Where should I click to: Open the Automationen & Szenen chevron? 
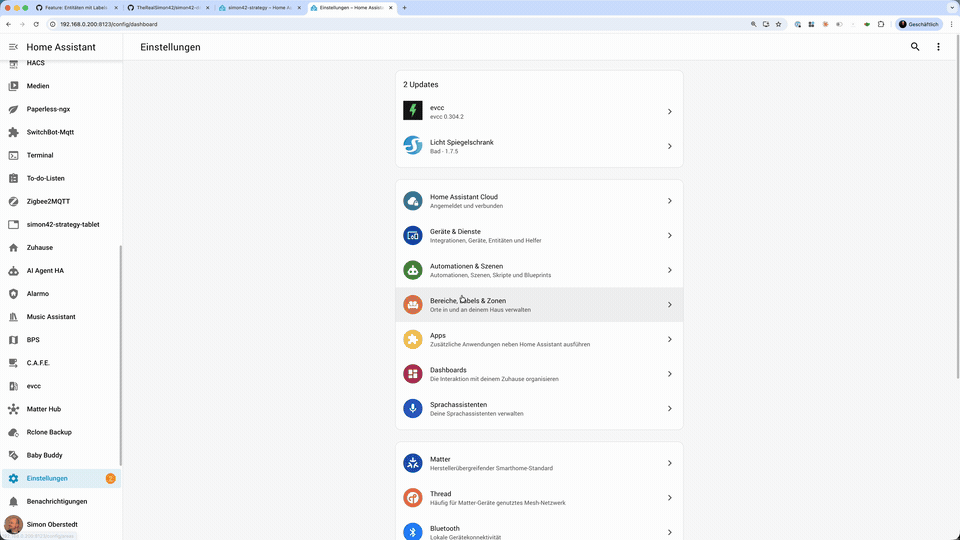669,270
